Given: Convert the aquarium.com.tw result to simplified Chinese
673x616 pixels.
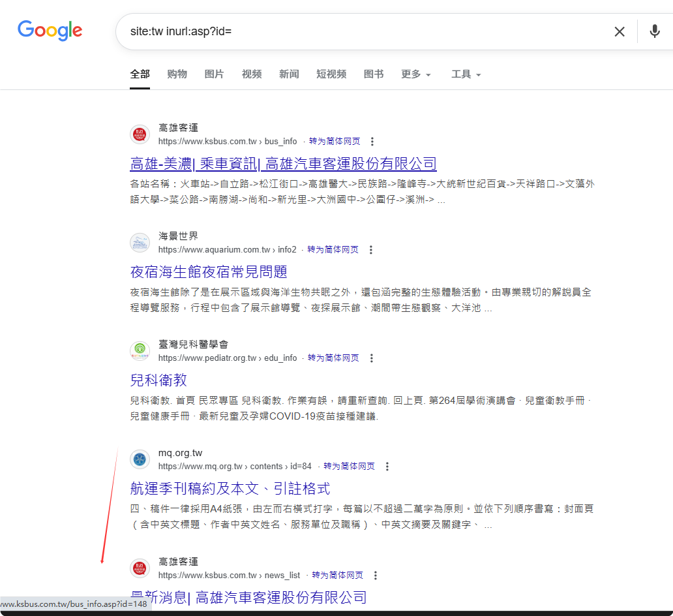Looking at the screenshot, I should point(333,249).
